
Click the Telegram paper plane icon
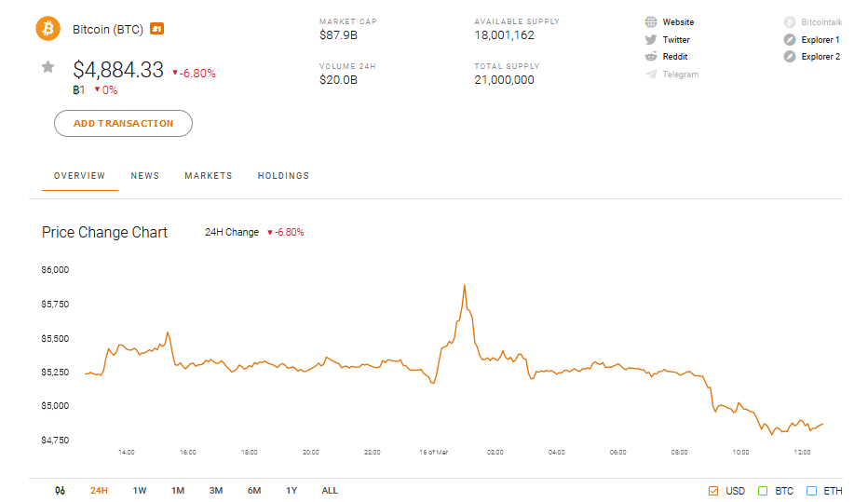pos(651,75)
